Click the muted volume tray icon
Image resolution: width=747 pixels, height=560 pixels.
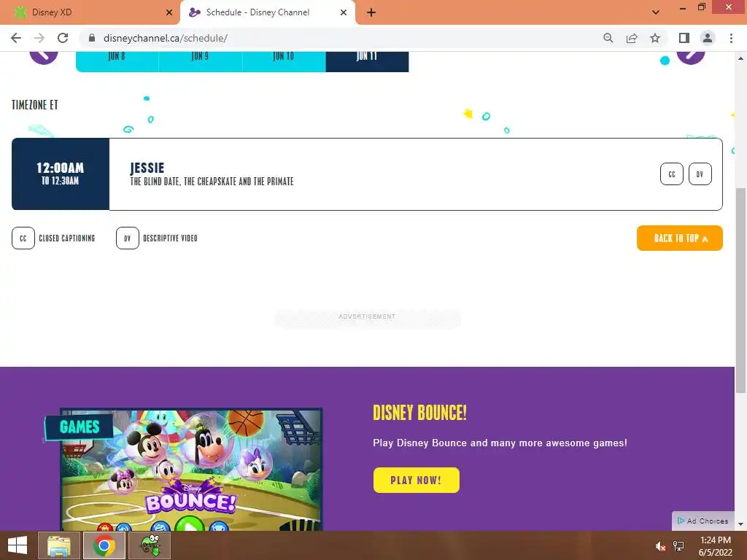[660, 546]
